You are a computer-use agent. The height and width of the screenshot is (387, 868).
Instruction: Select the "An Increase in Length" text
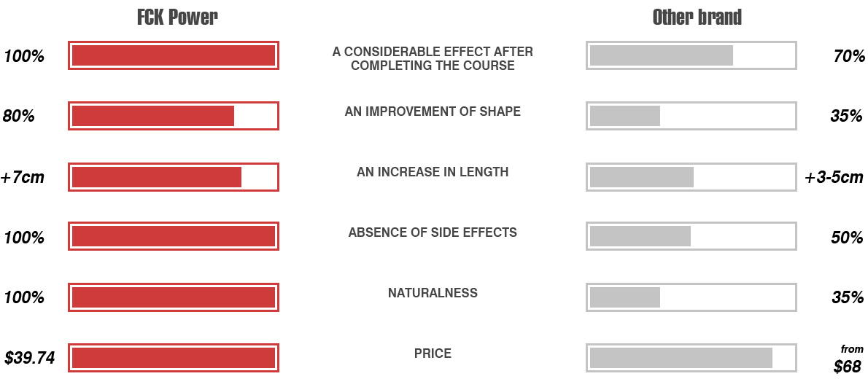[x=433, y=172]
